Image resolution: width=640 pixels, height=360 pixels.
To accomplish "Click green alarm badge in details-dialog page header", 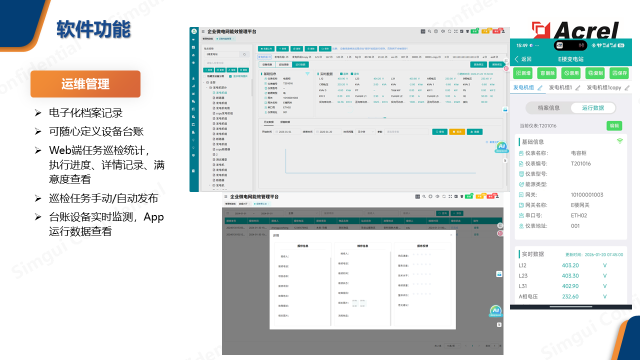I will (x=469, y=196).
